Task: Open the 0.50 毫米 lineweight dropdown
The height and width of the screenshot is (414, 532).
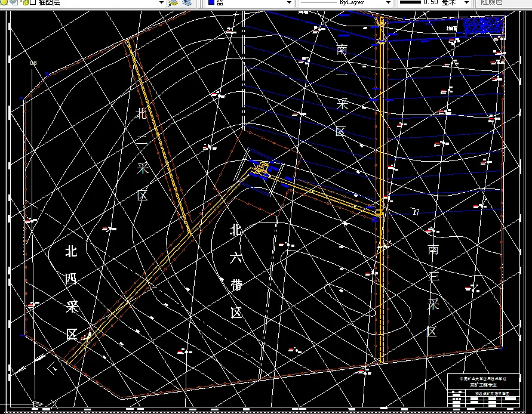Action: pyautogui.click(x=433, y=3)
